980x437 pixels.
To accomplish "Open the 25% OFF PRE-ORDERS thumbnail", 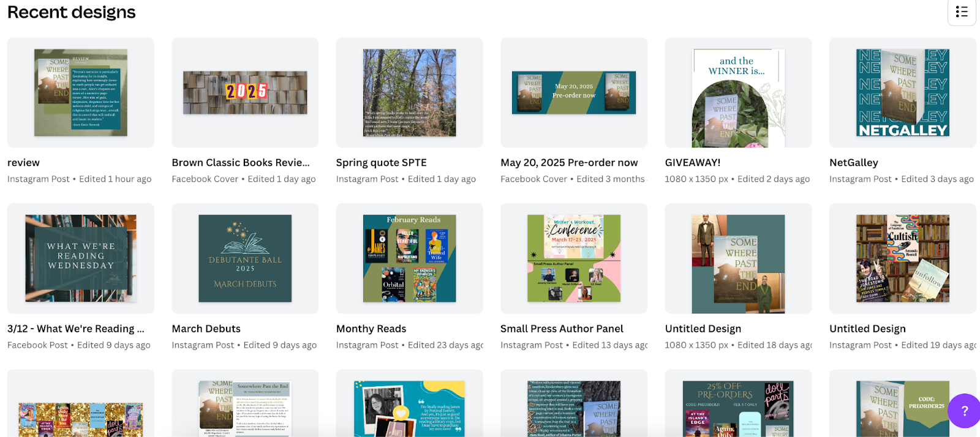I will click(739, 403).
